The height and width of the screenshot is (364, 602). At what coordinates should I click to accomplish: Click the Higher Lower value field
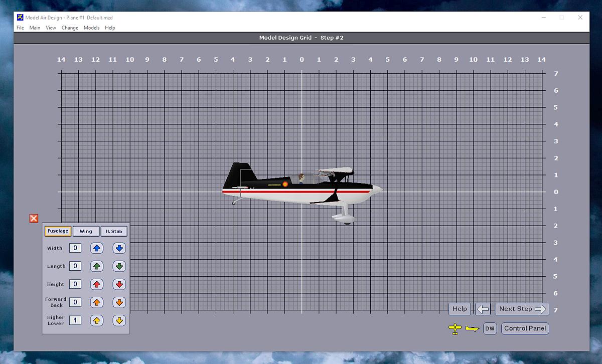(x=75, y=320)
